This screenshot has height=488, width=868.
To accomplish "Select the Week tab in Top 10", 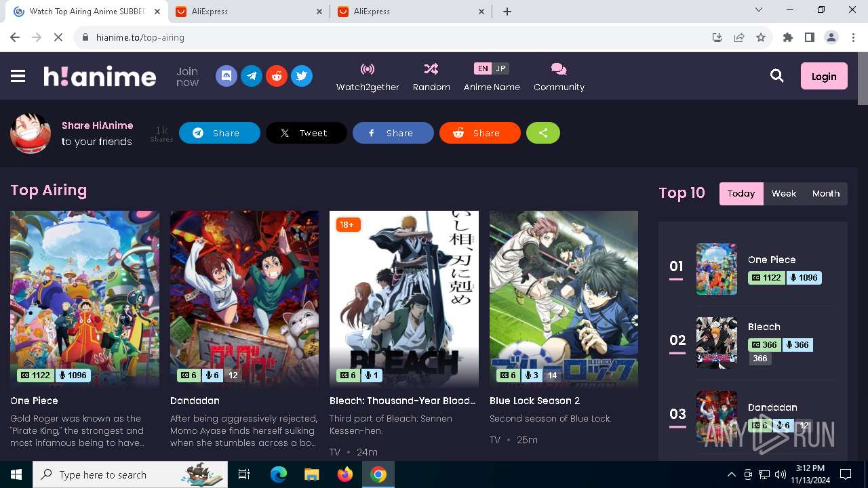I will click(x=784, y=193).
